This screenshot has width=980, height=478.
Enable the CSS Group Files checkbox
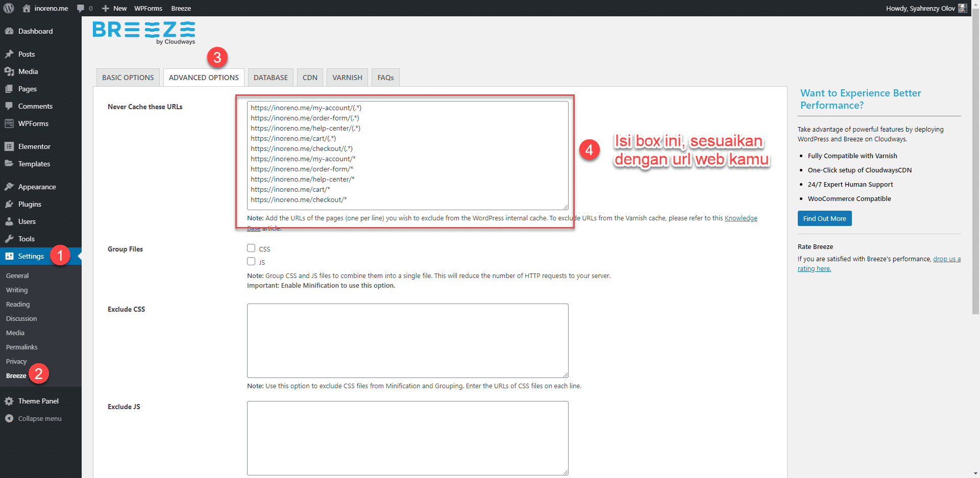tap(251, 248)
